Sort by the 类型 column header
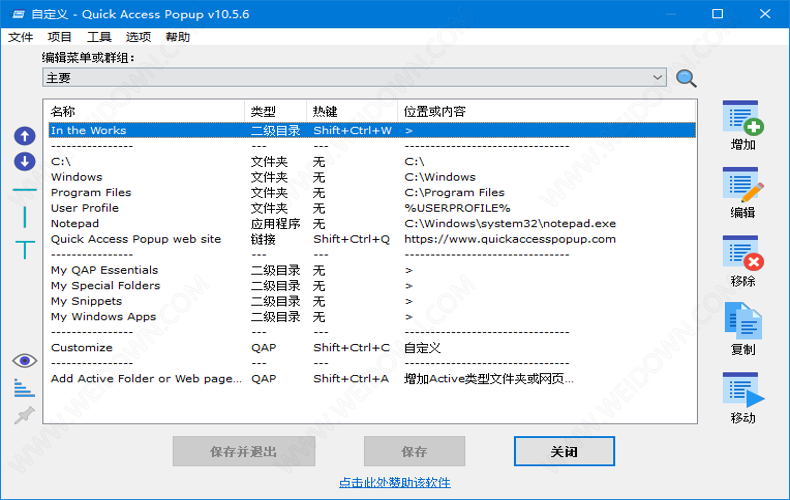 tap(276, 111)
